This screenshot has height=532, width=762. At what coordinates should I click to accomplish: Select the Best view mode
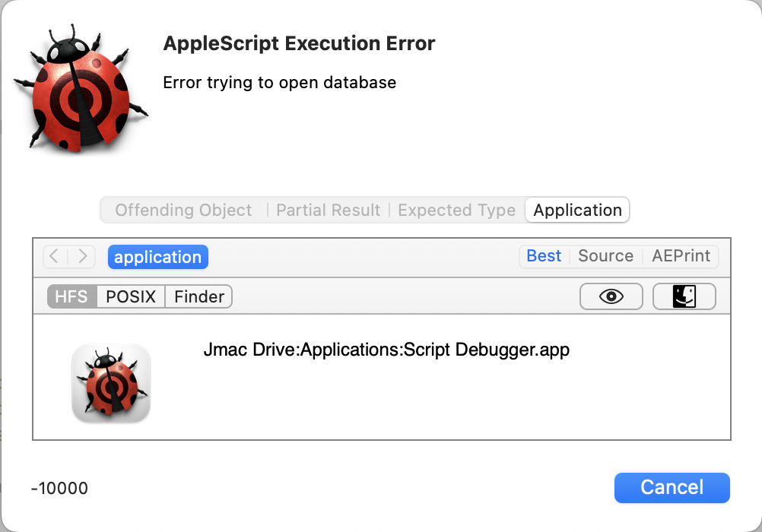tap(544, 255)
